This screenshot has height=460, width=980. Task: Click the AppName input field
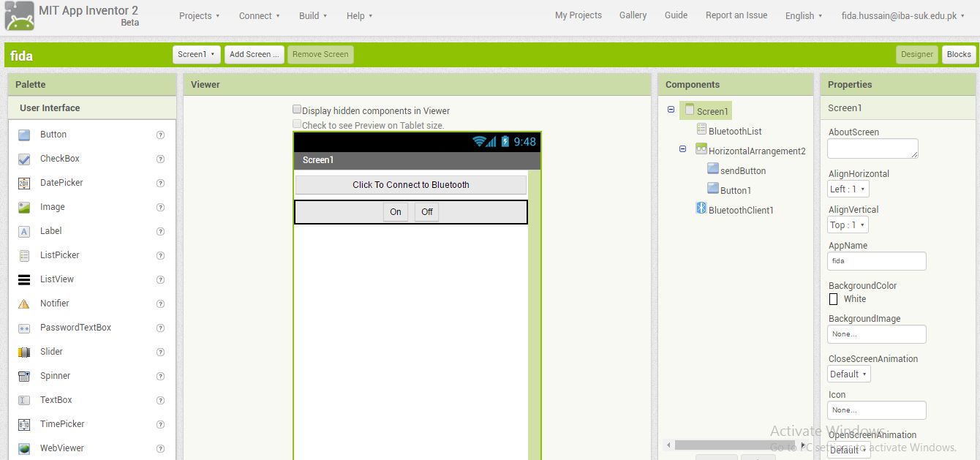pos(877,260)
